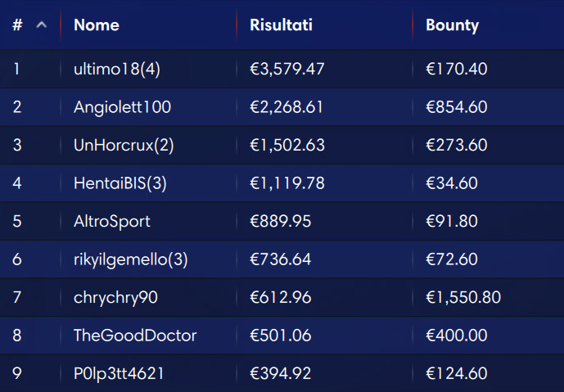Choose TheGoodDoctor from the ranking
This screenshot has width=564, height=392.
tap(135, 336)
